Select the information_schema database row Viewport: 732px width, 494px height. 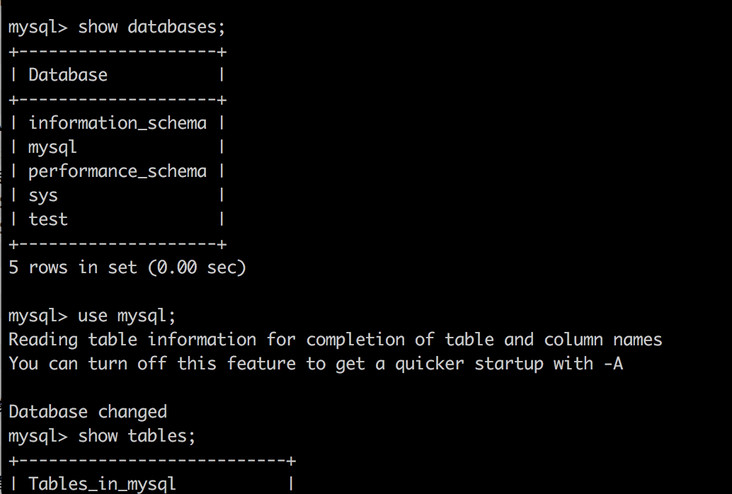click(117, 123)
